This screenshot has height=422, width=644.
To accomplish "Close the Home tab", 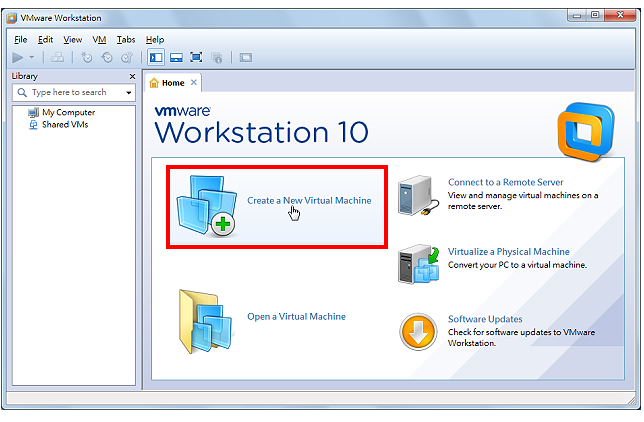I will (194, 83).
